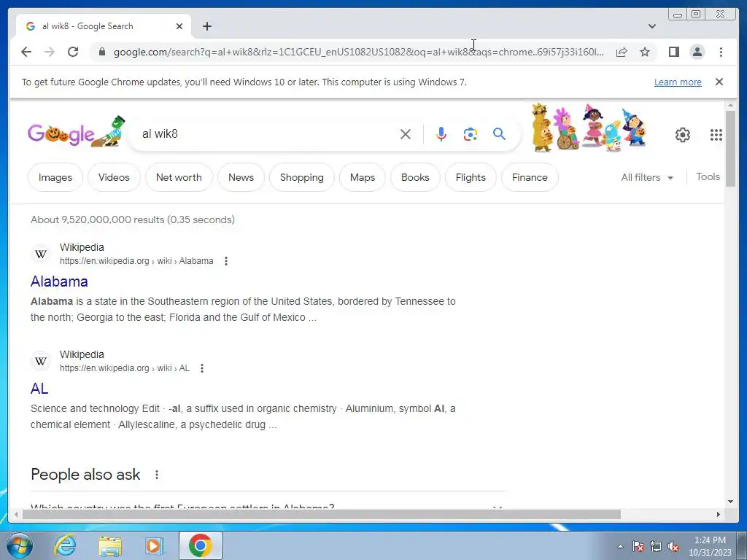Viewport: 747px width, 560px height.
Task: Filter results by Images
Action: 55,177
